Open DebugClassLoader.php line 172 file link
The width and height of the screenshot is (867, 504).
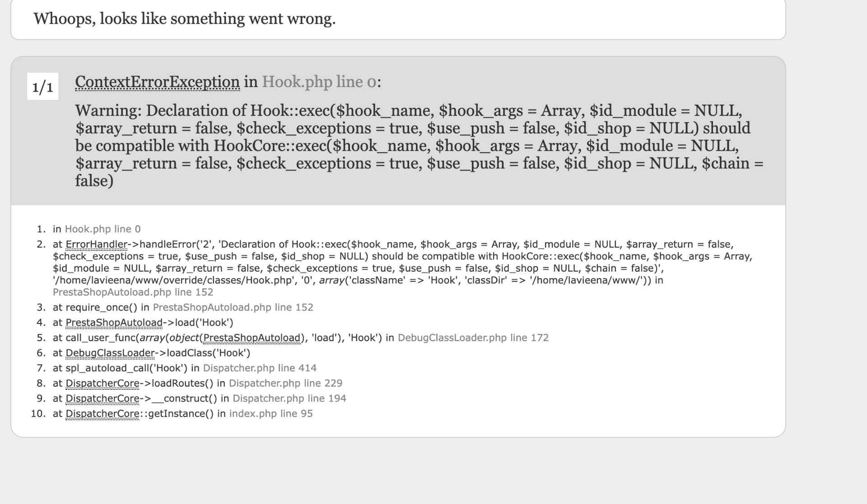coord(473,338)
